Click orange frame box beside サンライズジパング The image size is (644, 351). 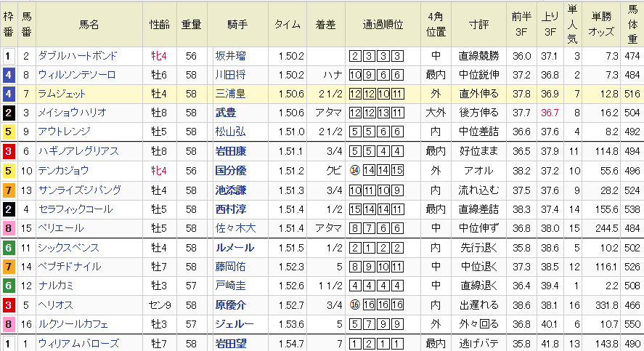(8, 190)
